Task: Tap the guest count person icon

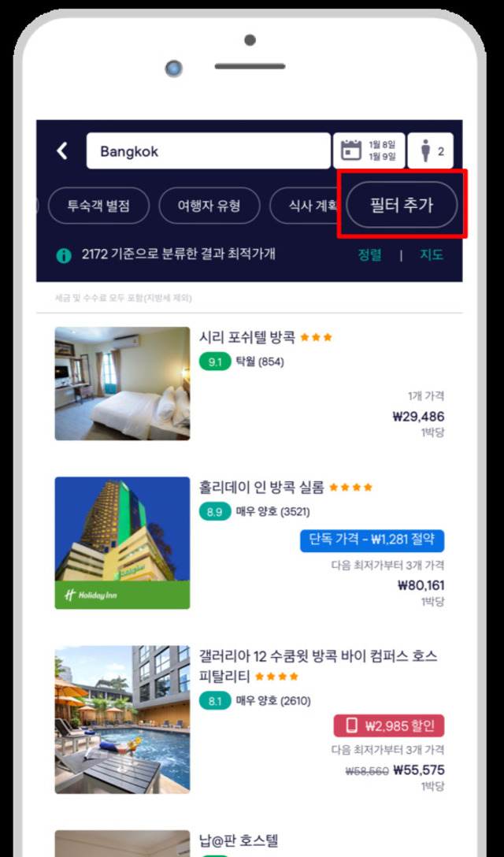Action: [x=426, y=151]
